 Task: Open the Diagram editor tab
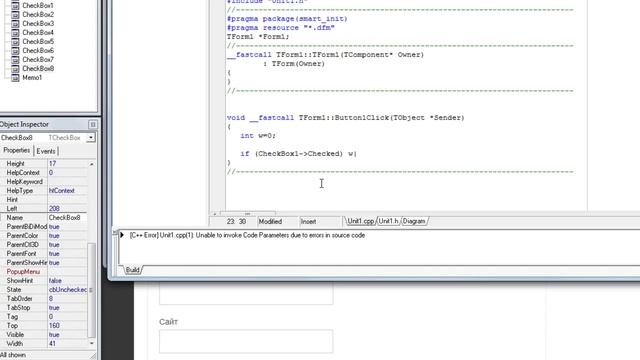click(414, 221)
